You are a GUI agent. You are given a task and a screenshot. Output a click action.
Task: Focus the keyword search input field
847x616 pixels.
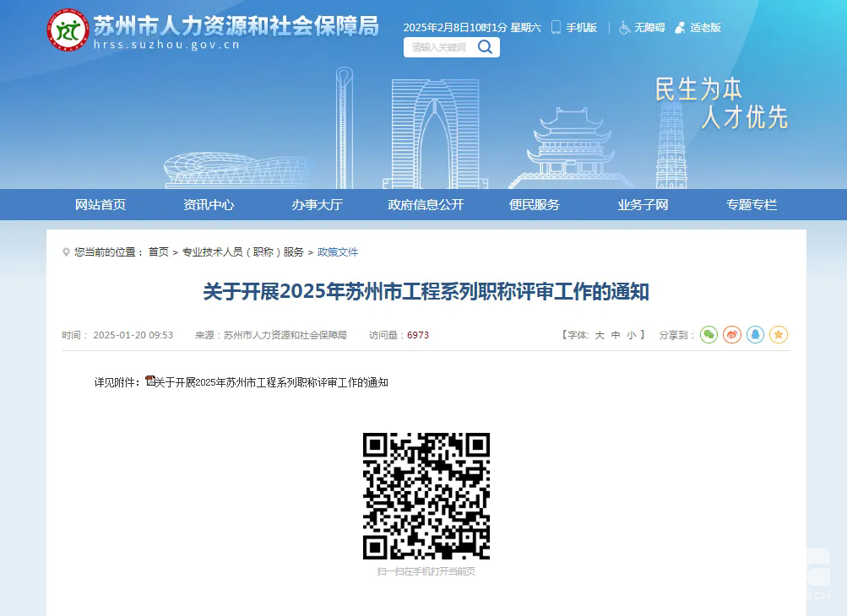[439, 47]
